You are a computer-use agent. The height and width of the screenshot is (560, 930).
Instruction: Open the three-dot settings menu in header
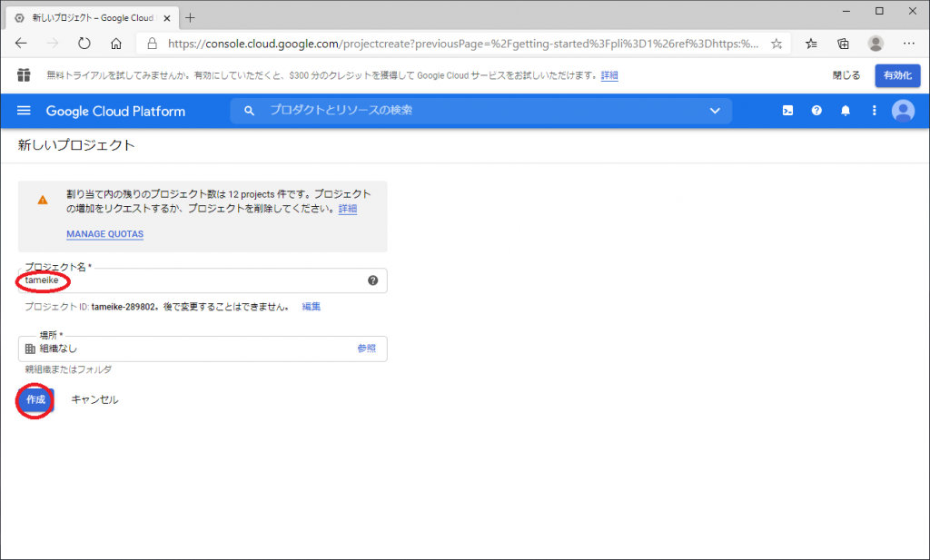(x=874, y=111)
